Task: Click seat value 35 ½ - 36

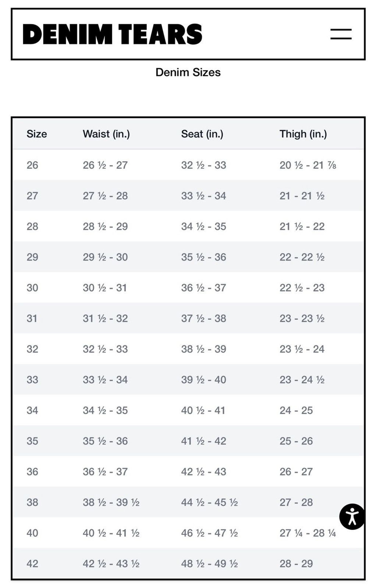Action: pyautogui.click(x=203, y=257)
